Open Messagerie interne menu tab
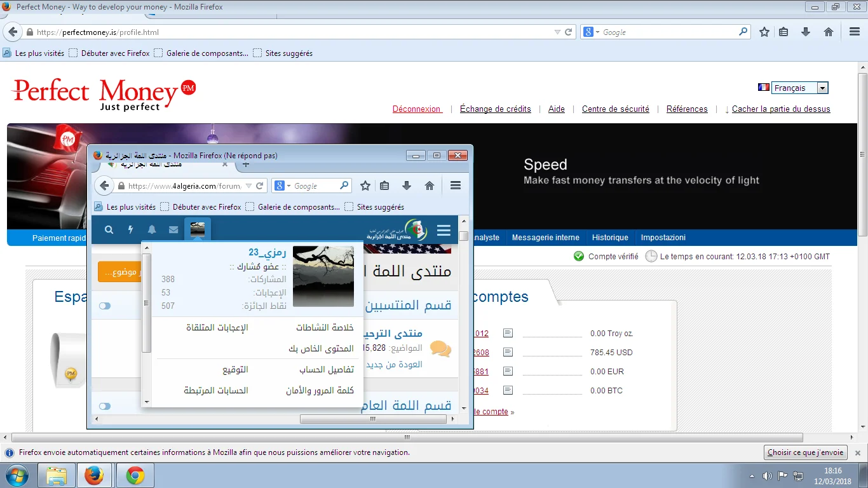Viewport: 868px width, 488px height. (546, 238)
